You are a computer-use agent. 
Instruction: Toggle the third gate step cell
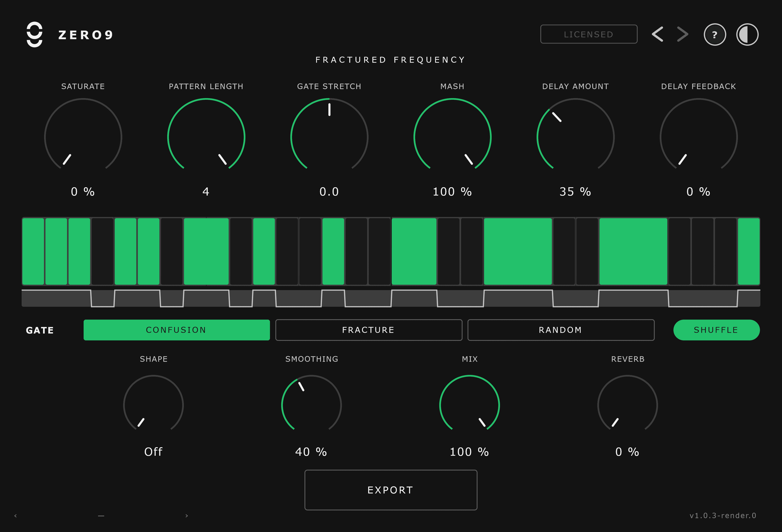[79, 251]
